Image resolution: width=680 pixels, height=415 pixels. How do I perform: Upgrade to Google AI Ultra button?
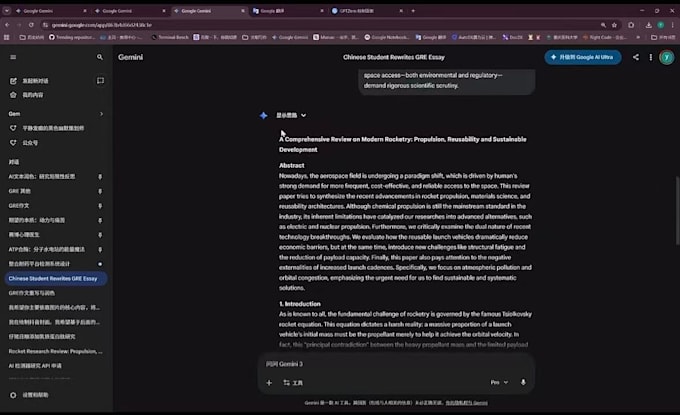point(582,57)
